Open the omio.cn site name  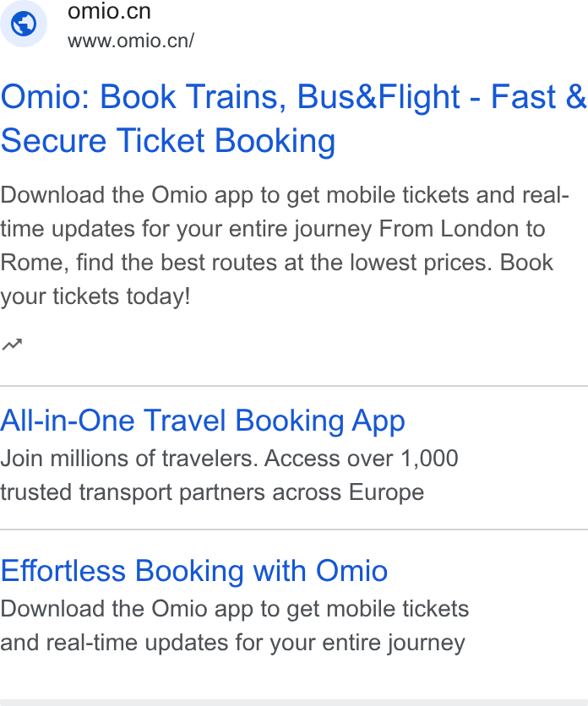tap(109, 11)
